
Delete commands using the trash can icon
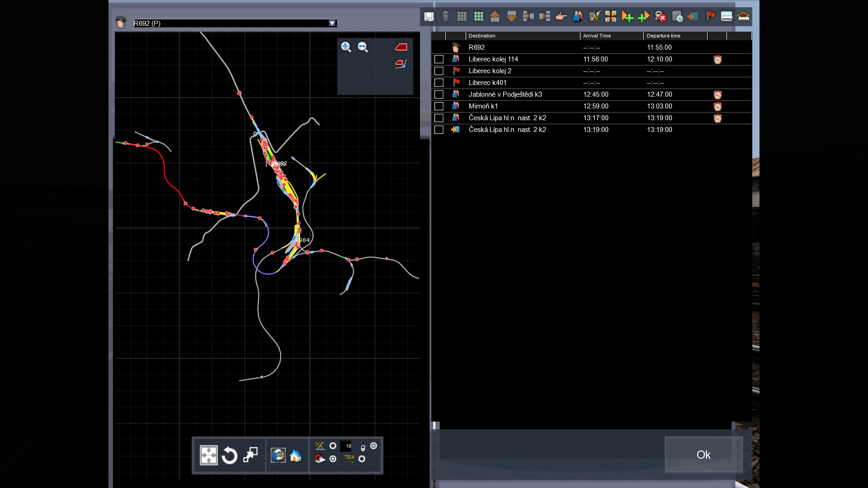pyautogui.click(x=446, y=16)
